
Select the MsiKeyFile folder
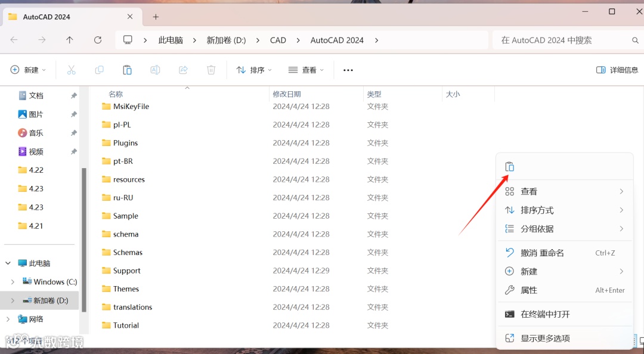[x=125, y=106]
